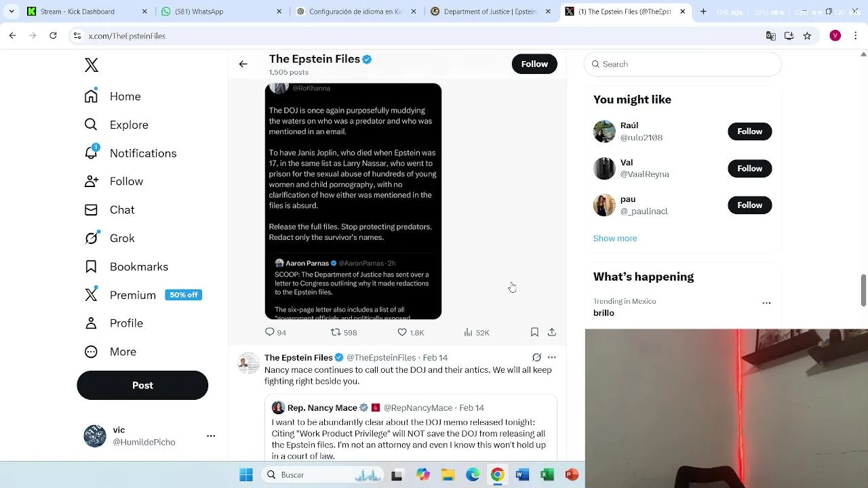View post analytics showing 52K views

pyautogui.click(x=476, y=332)
